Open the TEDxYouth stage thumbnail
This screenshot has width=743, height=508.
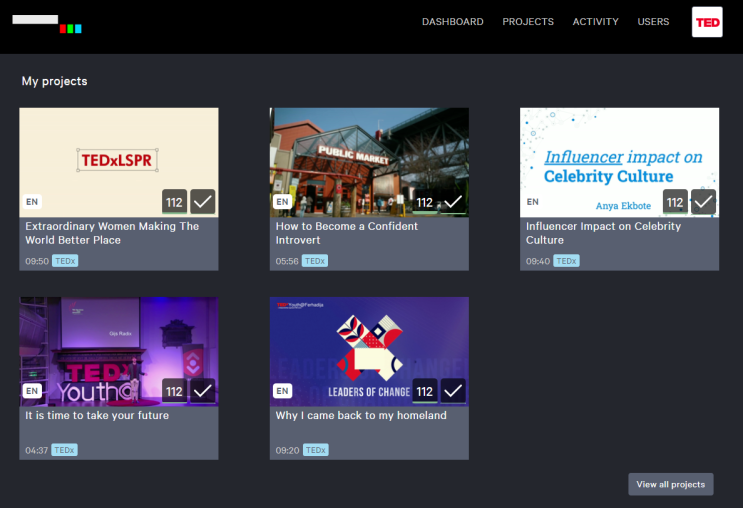[119, 352]
